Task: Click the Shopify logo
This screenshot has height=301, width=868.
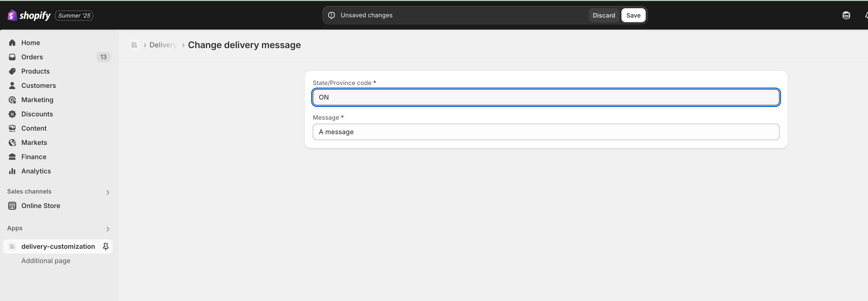Action: click(x=29, y=15)
